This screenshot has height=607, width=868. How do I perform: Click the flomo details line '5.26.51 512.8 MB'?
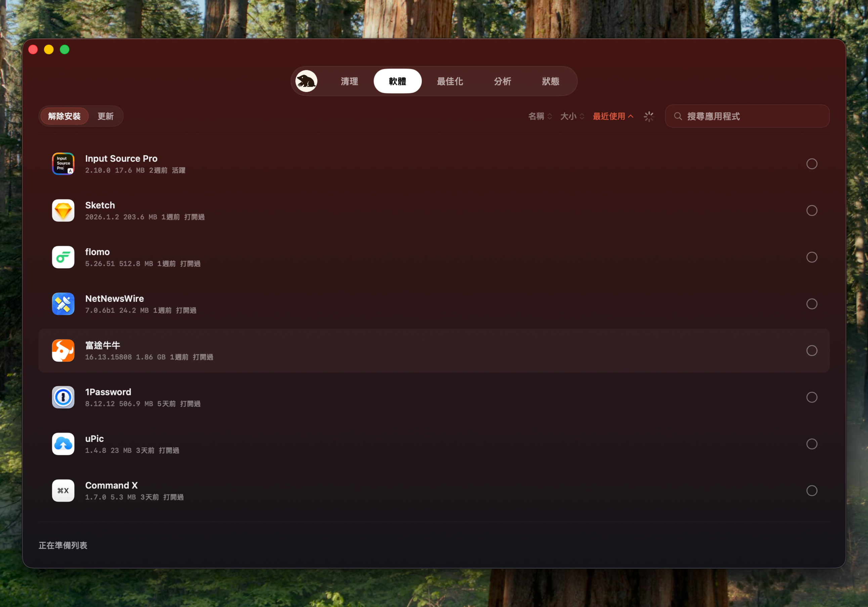(119, 264)
